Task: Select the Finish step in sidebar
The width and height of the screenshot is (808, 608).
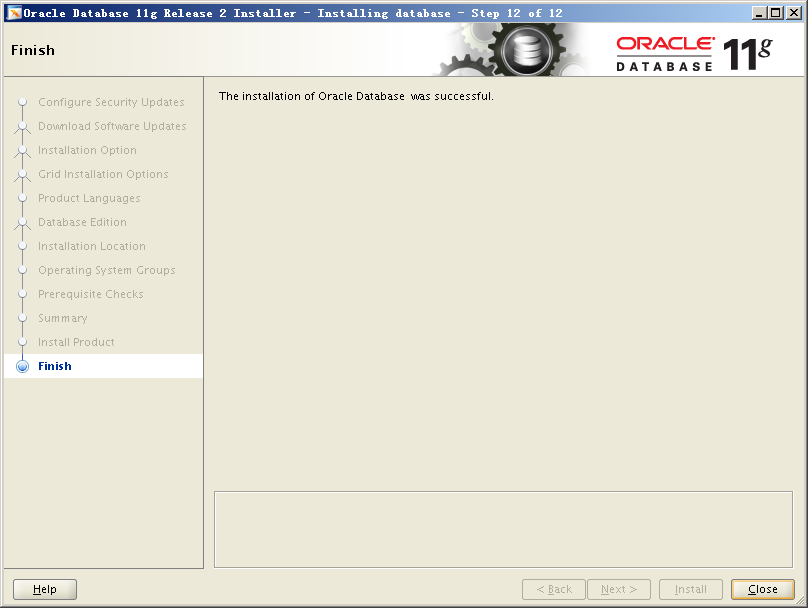Action: click(x=55, y=366)
